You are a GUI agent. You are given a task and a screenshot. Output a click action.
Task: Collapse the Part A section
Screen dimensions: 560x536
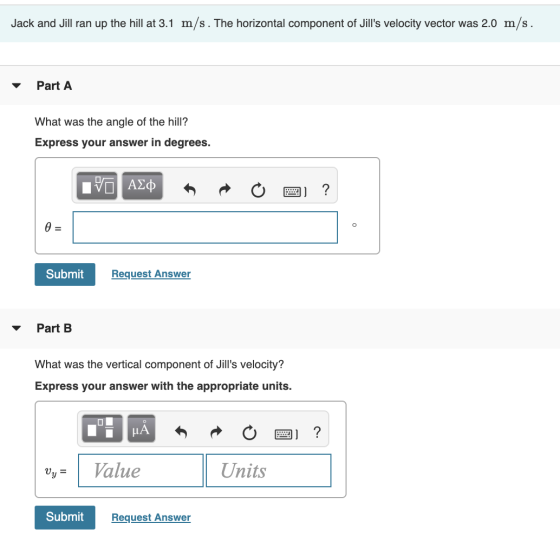[x=16, y=86]
